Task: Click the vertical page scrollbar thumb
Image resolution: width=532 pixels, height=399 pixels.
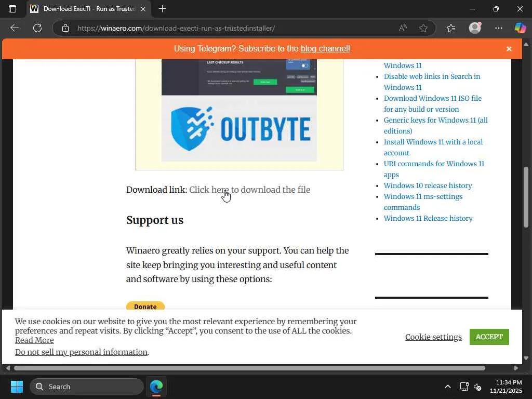Action: point(526,197)
